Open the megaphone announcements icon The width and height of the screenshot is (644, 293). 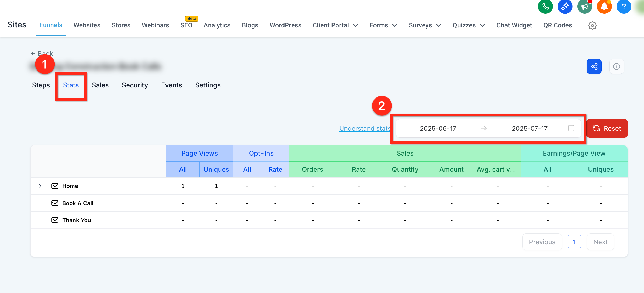[585, 6]
